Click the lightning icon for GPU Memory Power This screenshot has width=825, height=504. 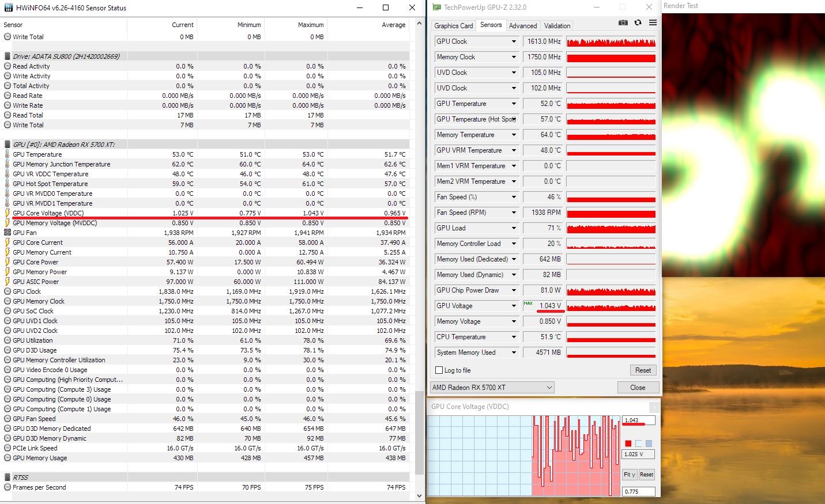pyautogui.click(x=7, y=272)
